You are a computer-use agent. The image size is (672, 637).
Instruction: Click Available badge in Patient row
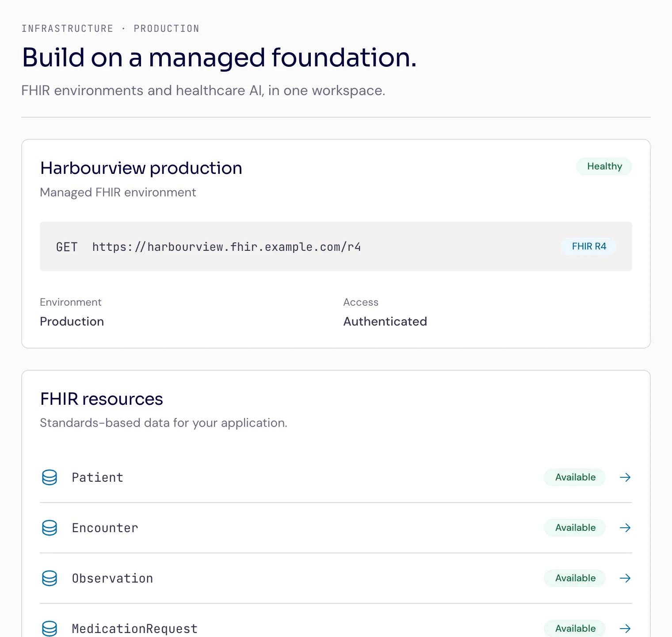pyautogui.click(x=575, y=477)
